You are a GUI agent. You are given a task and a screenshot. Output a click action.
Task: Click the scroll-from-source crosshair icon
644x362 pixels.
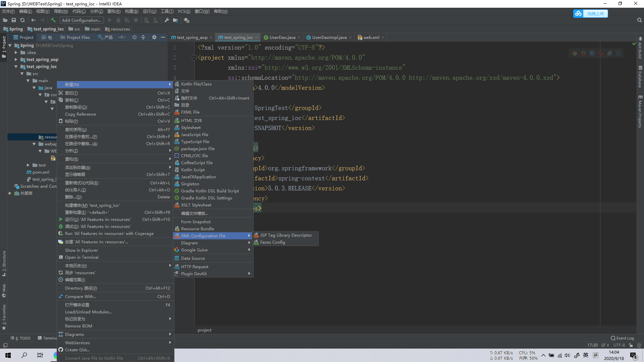pyautogui.click(x=135, y=37)
